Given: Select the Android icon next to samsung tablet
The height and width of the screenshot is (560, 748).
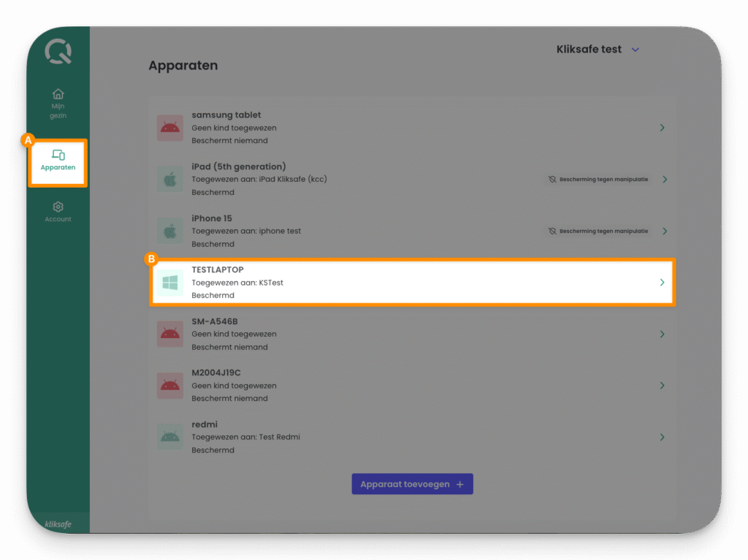Looking at the screenshot, I should point(169,127).
